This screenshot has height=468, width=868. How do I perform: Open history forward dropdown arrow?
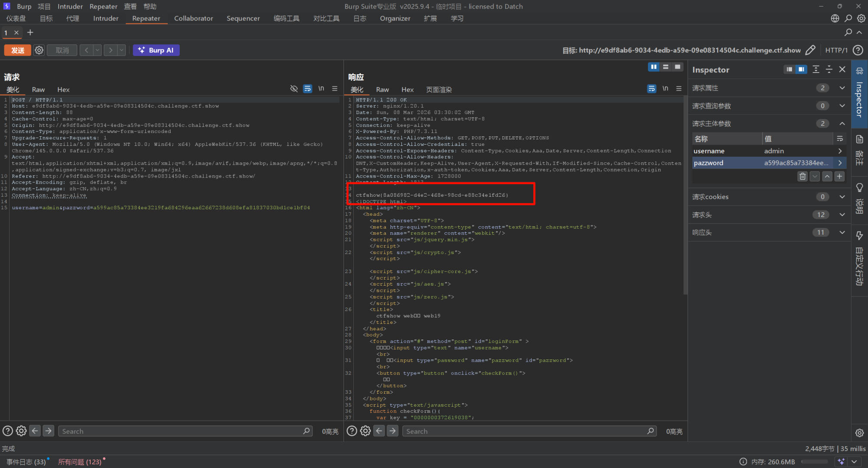click(x=122, y=50)
